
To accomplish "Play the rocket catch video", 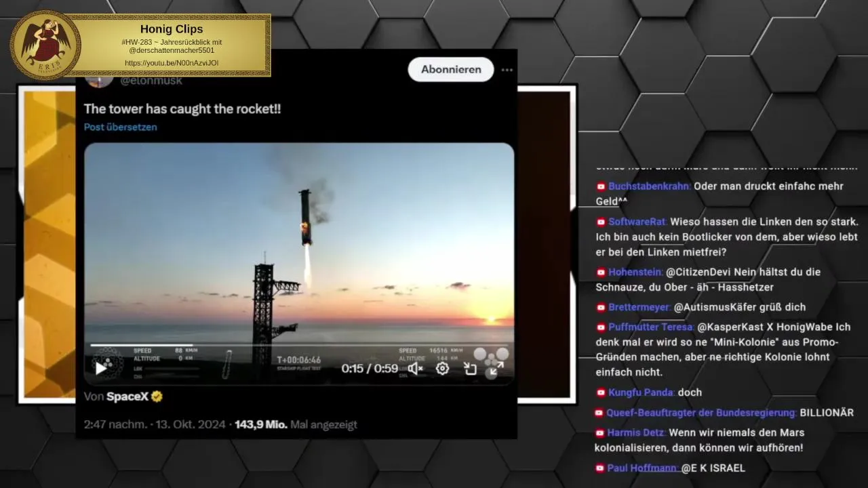I will coord(100,369).
